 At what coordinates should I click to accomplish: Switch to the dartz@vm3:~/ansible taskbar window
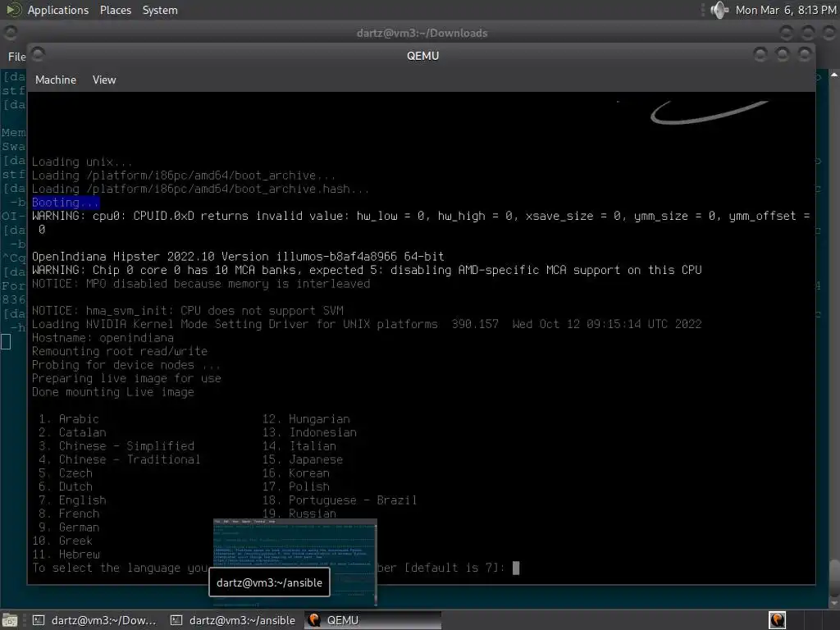tap(235, 620)
